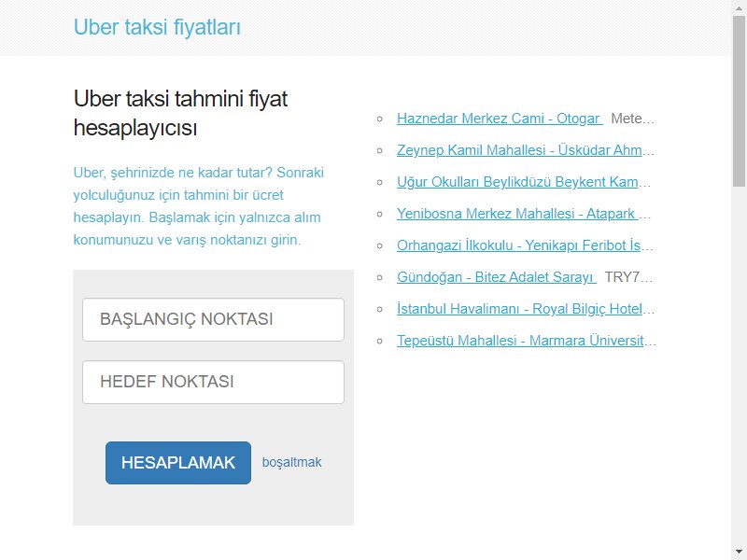Image resolution: width=747 pixels, height=560 pixels.
Task: Select Tepeüstü Mahallesi - Marmara Üniversitesi route
Action: 527,341
